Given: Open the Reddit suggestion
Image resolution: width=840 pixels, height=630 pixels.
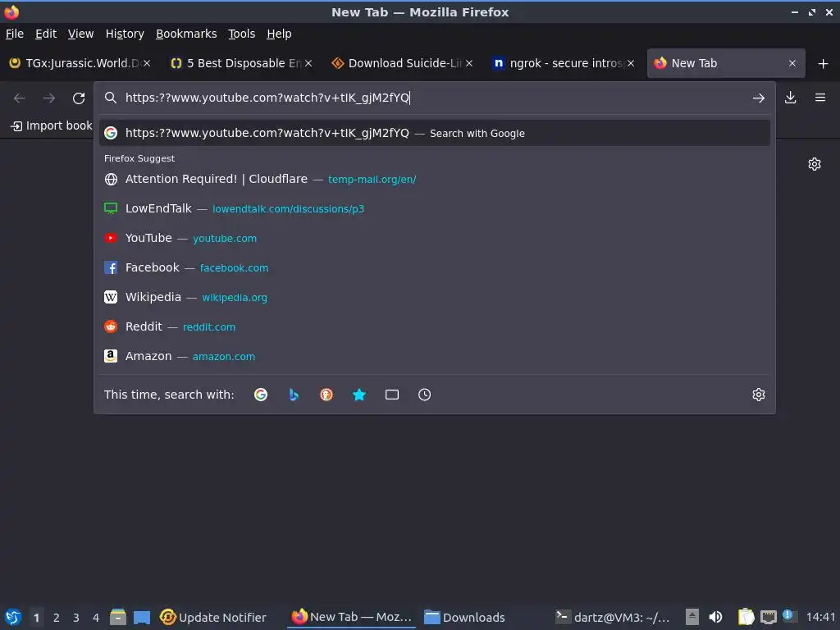Looking at the screenshot, I should pos(435,326).
